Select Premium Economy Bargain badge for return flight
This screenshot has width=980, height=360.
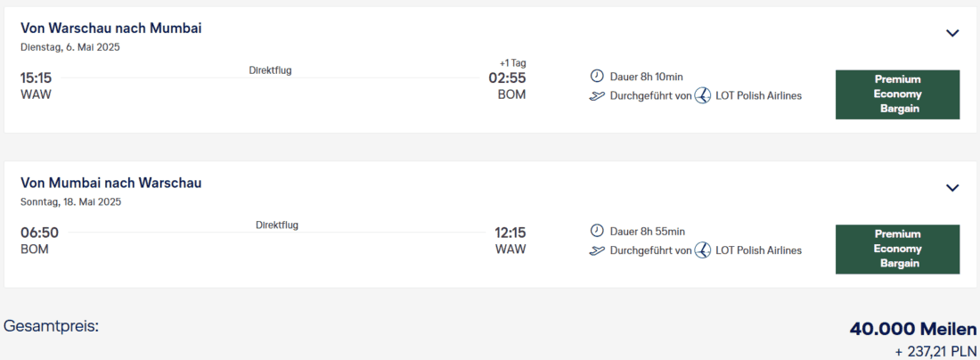897,250
